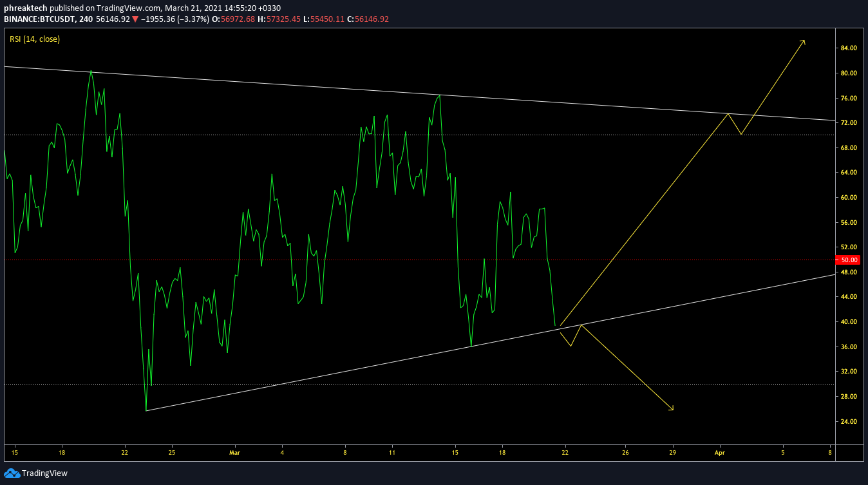
Task: Click the high value H:57325.45
Action: pyautogui.click(x=279, y=19)
